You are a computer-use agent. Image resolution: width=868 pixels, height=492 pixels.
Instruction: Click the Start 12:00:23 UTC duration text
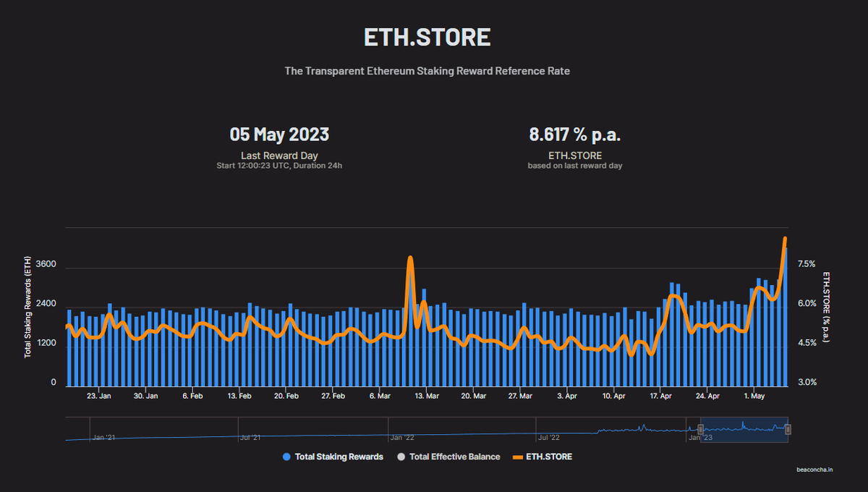click(x=279, y=166)
